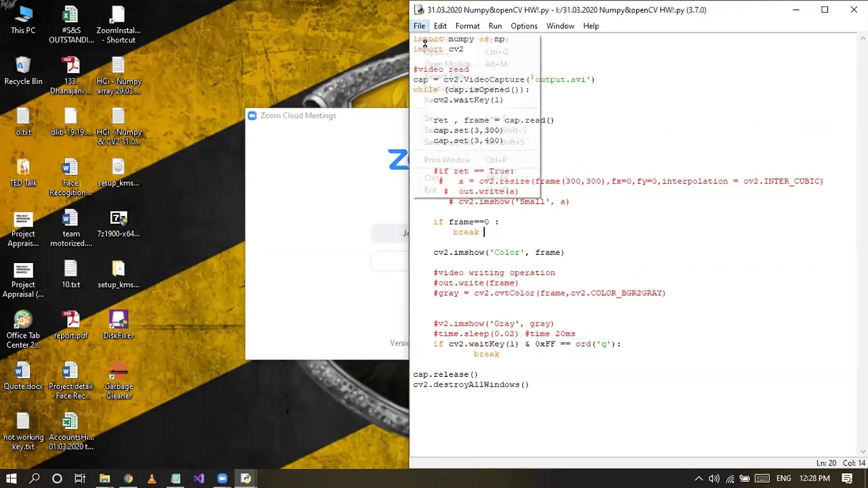Click the '#time.sleep(0.02)' comment line

coord(505,333)
